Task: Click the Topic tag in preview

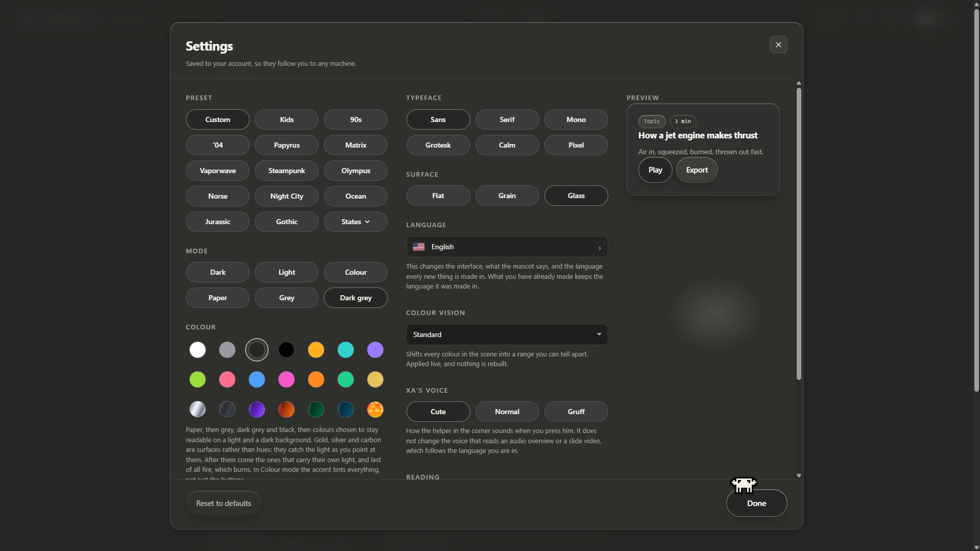Action: click(652, 122)
